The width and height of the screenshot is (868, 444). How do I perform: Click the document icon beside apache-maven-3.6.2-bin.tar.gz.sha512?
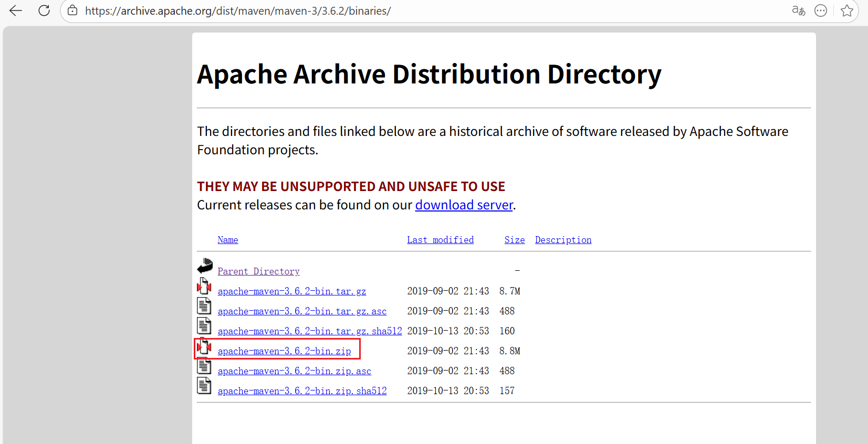click(x=204, y=326)
